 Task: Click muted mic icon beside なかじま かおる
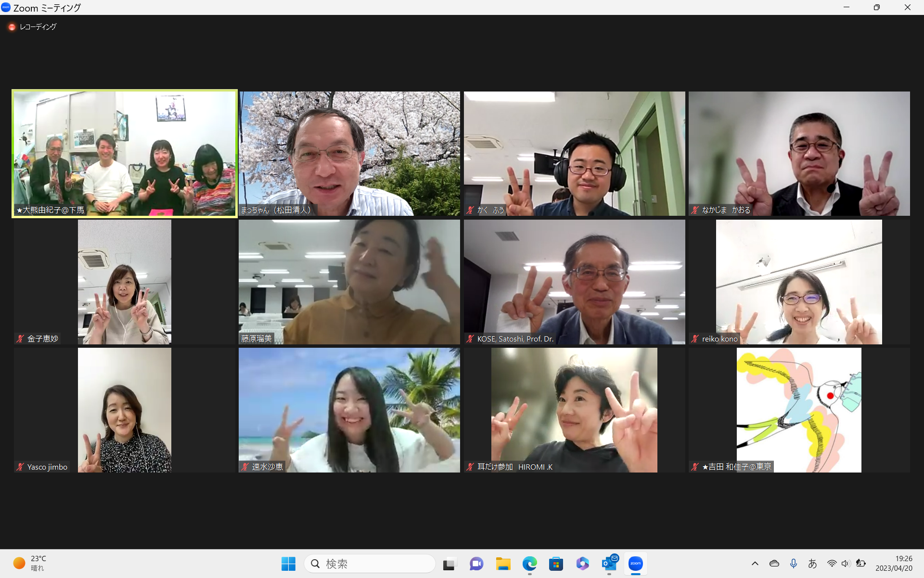tap(695, 210)
